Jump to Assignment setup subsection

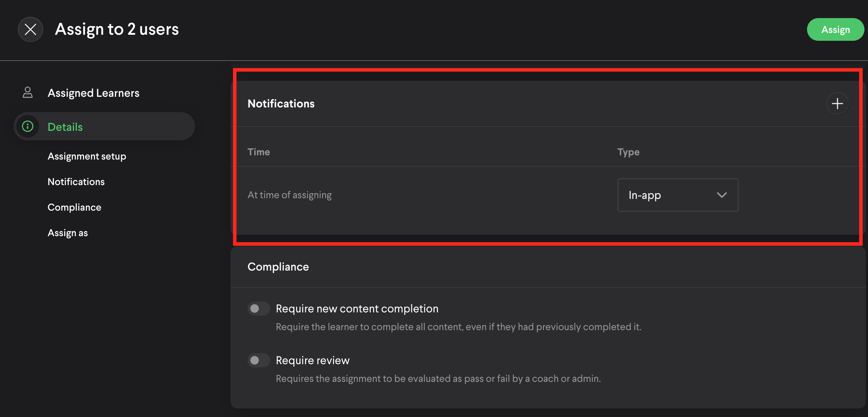click(87, 156)
